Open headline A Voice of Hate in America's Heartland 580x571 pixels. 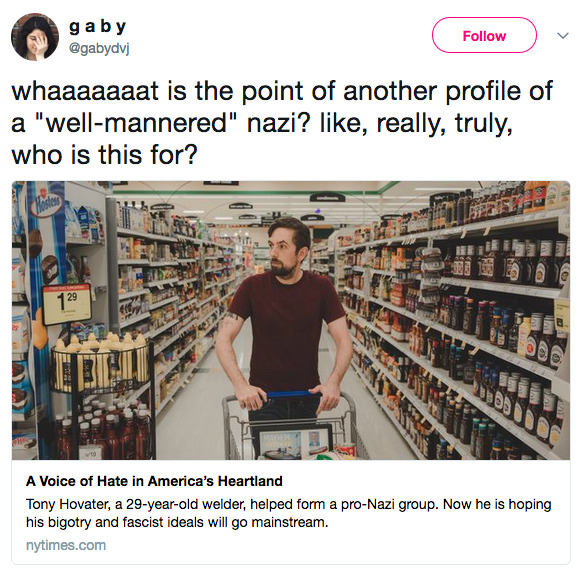coord(154,481)
